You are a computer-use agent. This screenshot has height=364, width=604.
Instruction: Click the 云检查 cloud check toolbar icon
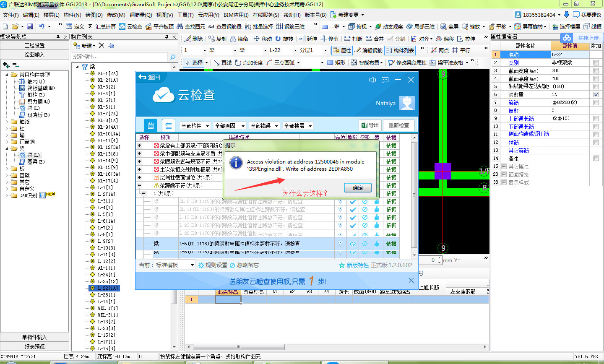coord(130,26)
